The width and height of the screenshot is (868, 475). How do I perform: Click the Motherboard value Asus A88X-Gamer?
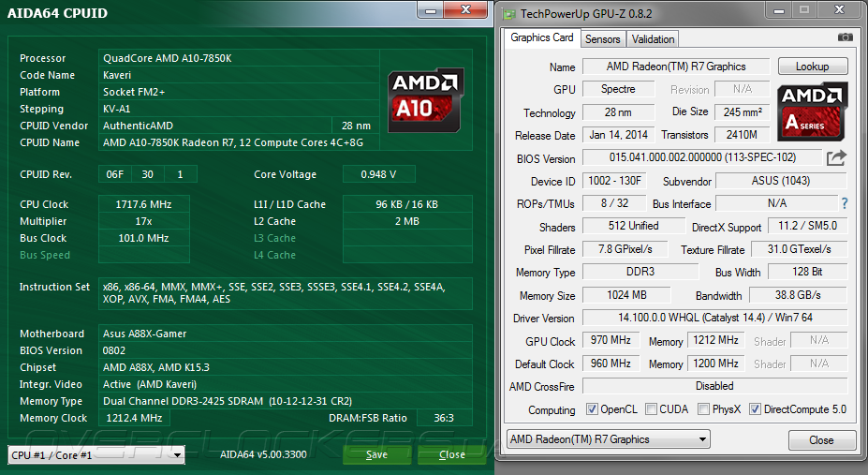click(x=285, y=334)
